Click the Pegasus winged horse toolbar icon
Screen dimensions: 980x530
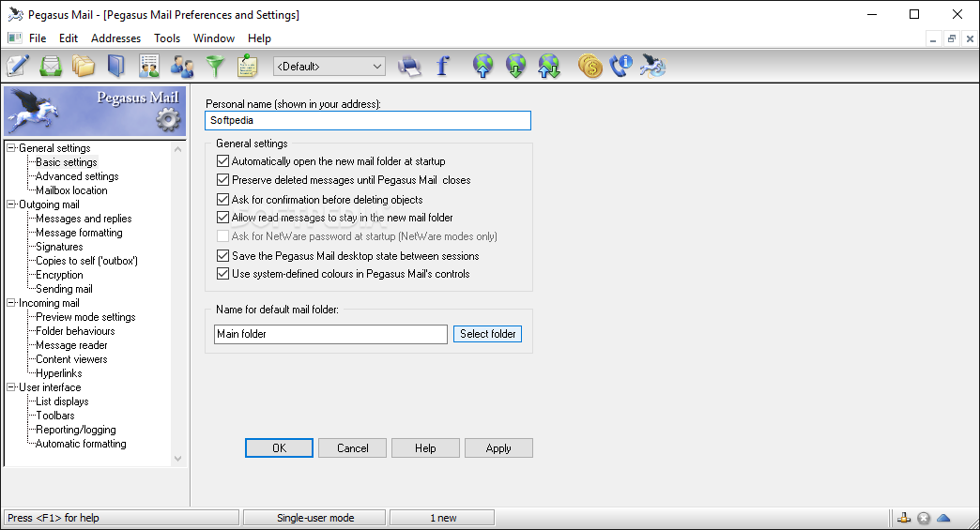pos(653,66)
